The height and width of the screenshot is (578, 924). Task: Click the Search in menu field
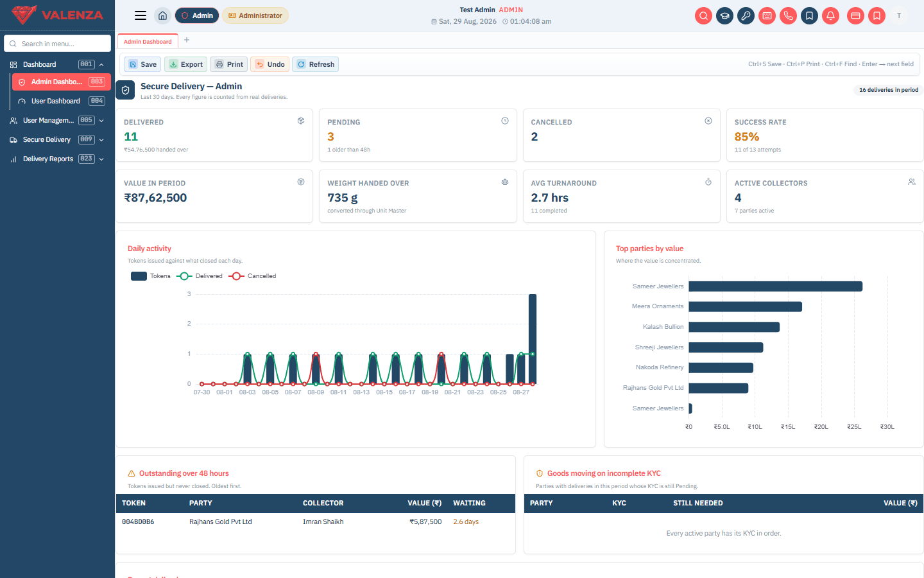57,43
